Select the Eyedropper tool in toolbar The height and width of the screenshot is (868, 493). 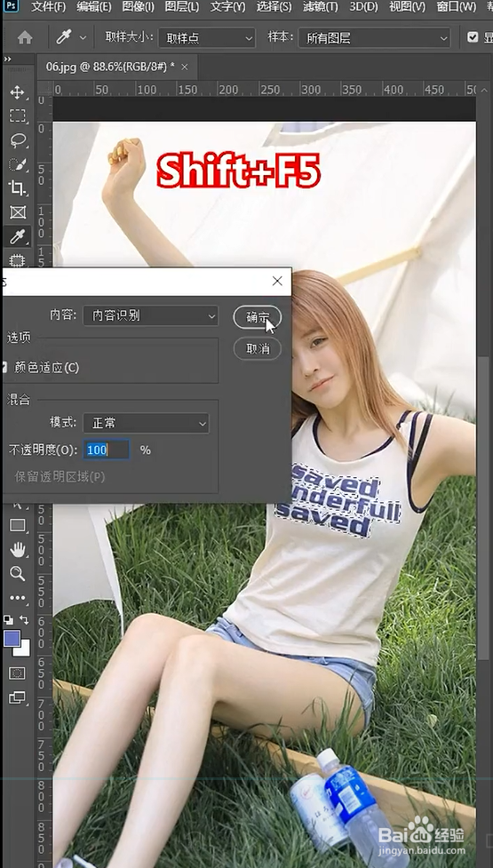pos(17,237)
